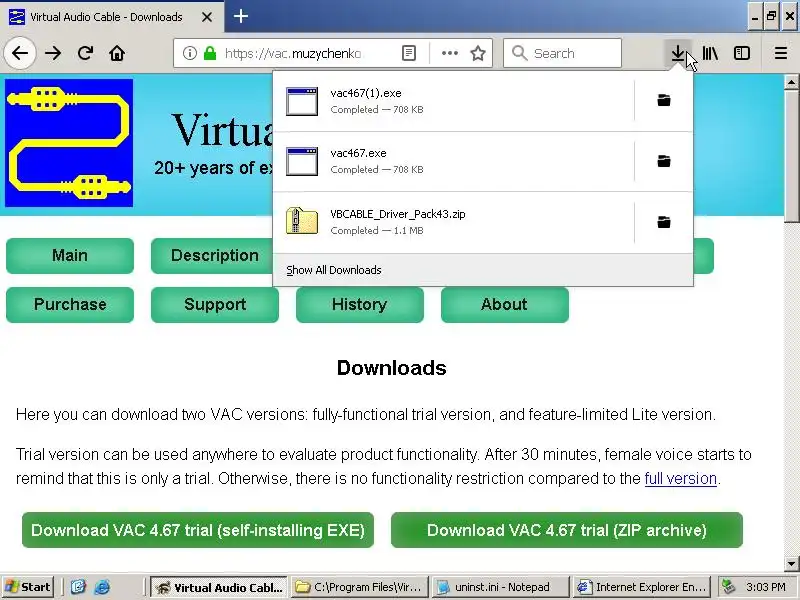Image resolution: width=800 pixels, height=600 pixels.
Task: Open the About page
Action: tap(505, 305)
